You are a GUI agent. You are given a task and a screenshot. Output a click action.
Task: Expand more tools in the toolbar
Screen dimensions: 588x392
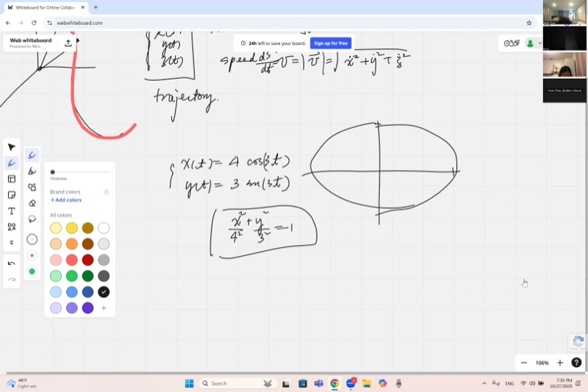click(12, 243)
